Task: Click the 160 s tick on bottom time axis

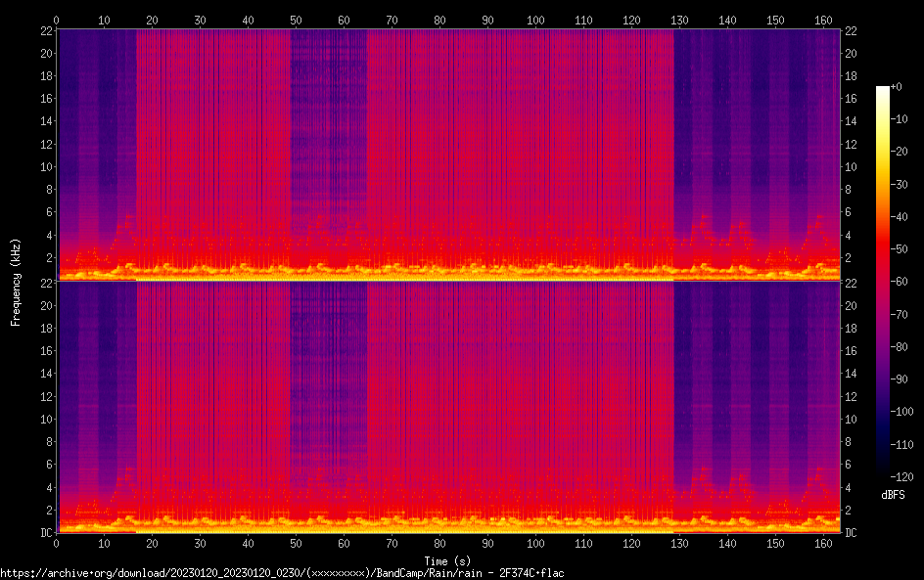Action: click(823, 543)
